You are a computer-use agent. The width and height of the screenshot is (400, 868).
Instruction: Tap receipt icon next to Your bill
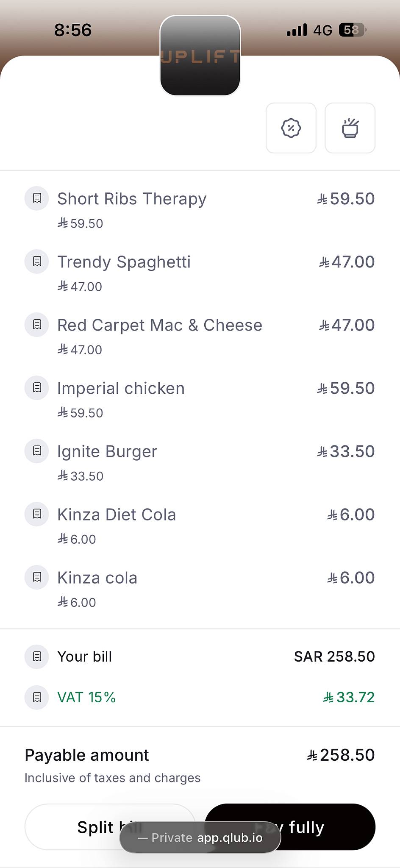(37, 657)
